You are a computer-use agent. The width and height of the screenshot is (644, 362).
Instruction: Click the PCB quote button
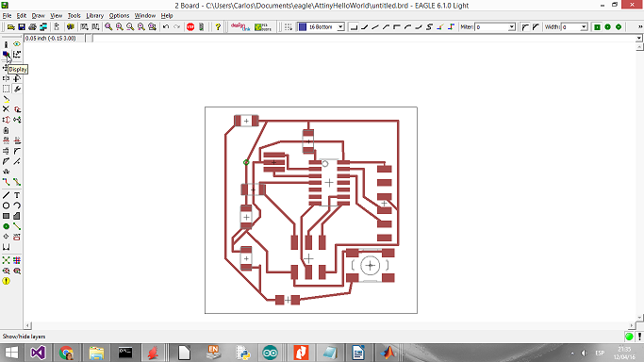(x=263, y=27)
